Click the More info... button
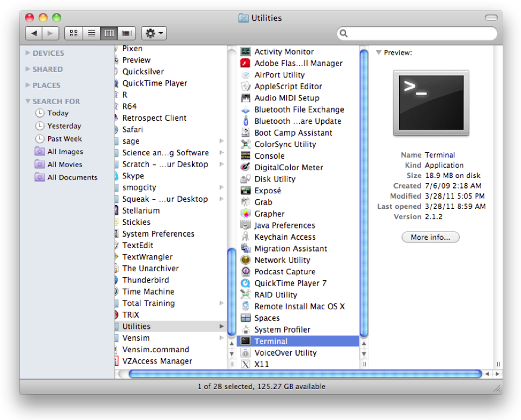The width and height of the screenshot is (521, 420). click(430, 237)
